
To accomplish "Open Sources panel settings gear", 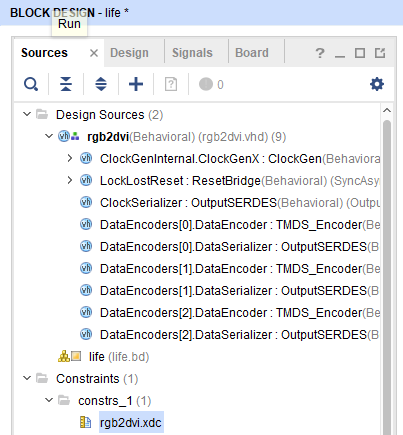I will [x=377, y=84].
